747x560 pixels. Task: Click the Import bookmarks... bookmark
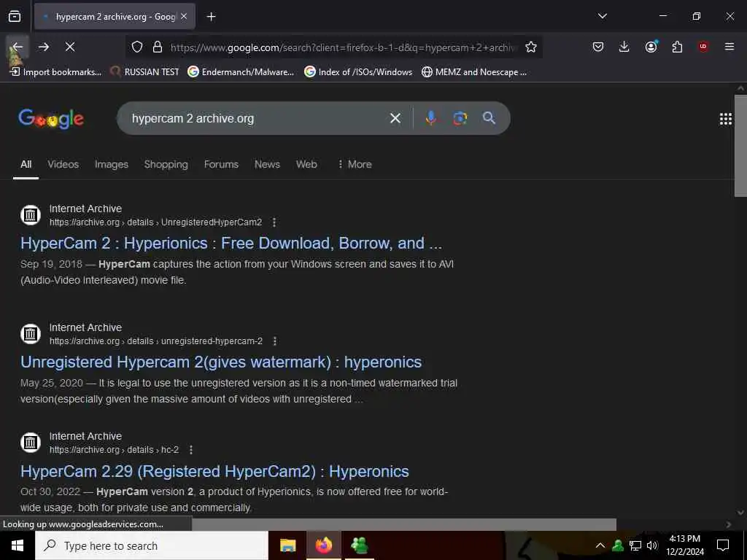(55, 72)
